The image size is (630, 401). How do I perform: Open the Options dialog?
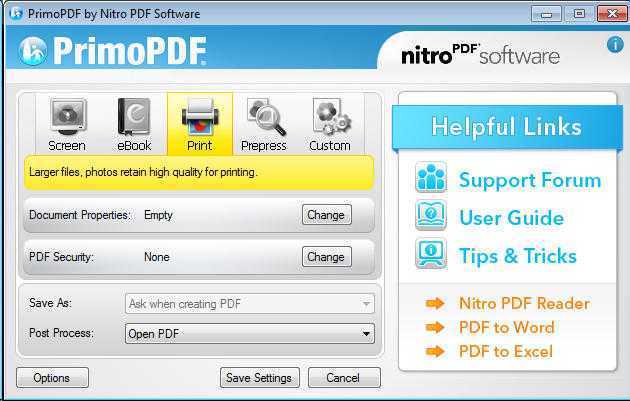(x=52, y=378)
